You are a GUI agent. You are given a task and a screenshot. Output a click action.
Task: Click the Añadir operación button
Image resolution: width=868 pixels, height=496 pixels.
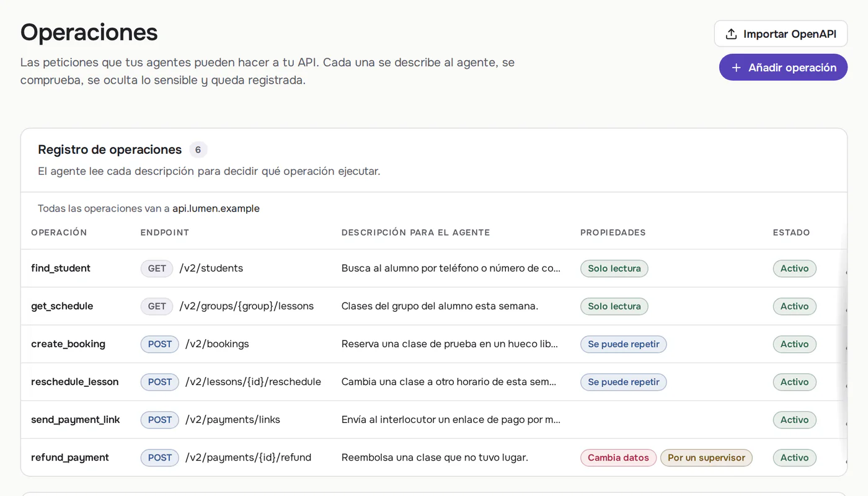tap(783, 68)
